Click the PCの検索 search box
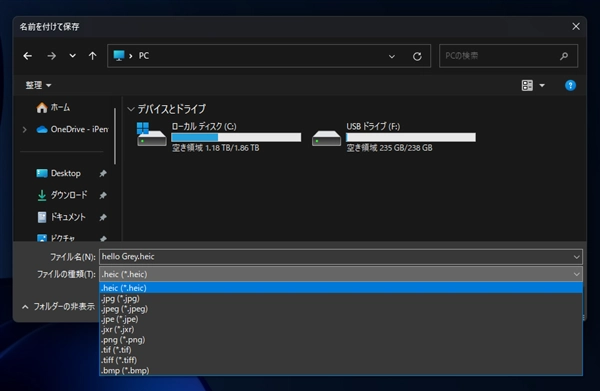600x391 pixels. 508,56
